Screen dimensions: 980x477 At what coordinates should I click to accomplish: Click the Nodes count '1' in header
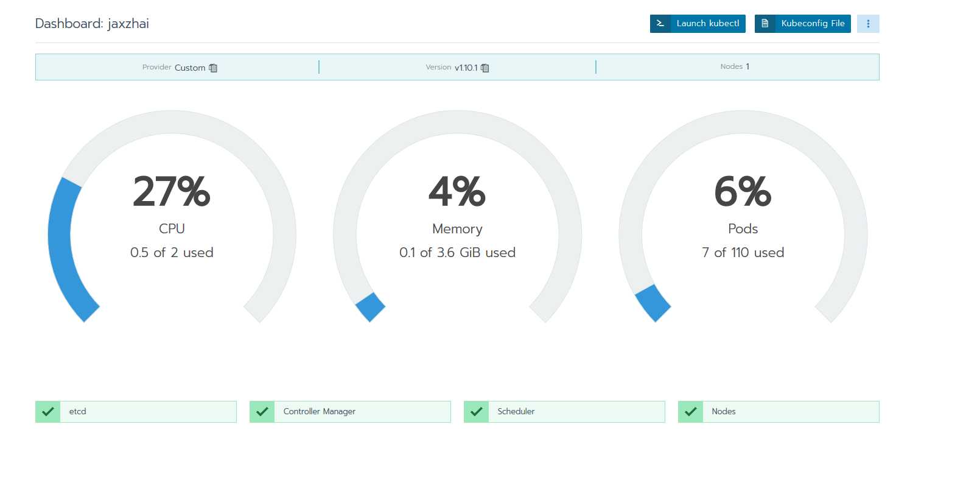747,66
